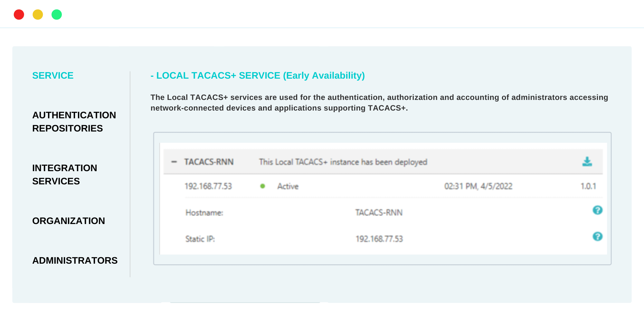Click the version number 1.0.1

tap(588, 186)
